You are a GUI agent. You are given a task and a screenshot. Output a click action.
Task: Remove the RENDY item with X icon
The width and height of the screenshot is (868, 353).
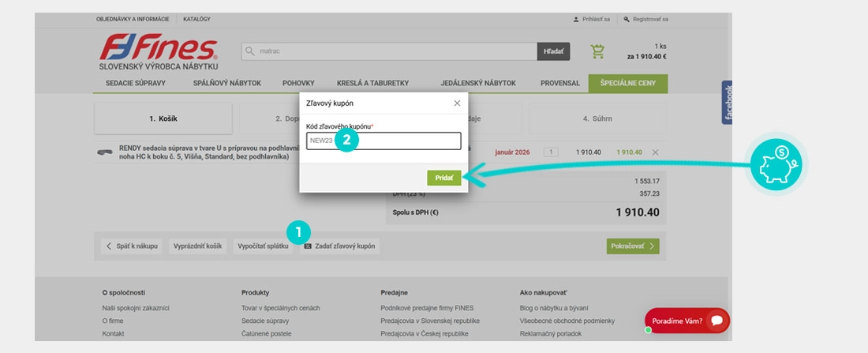[x=656, y=152]
